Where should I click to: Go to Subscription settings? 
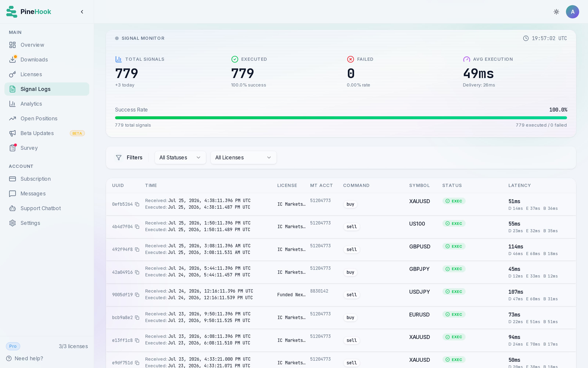(x=47, y=179)
